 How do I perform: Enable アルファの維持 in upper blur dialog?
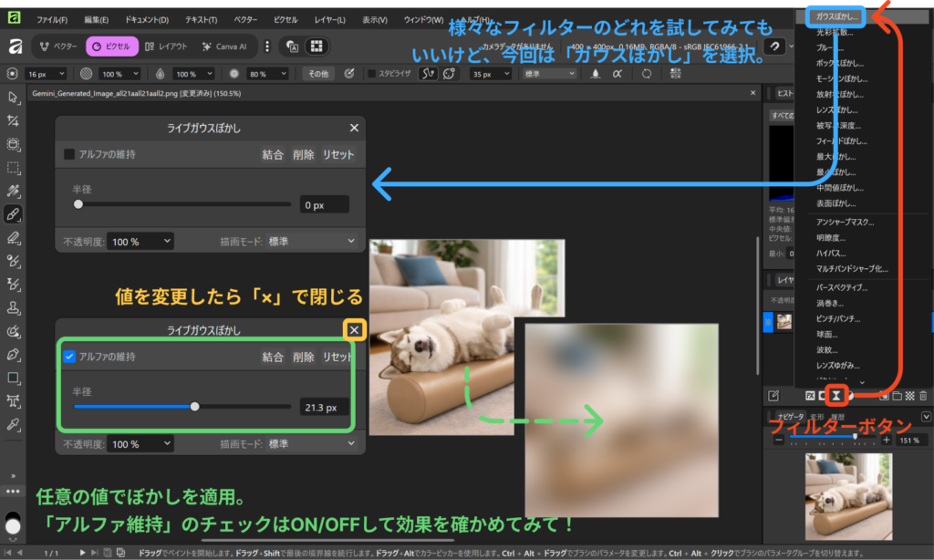point(69,154)
